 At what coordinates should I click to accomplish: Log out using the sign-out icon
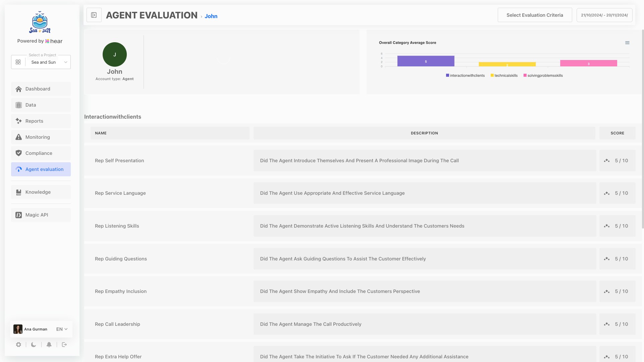[64, 345]
